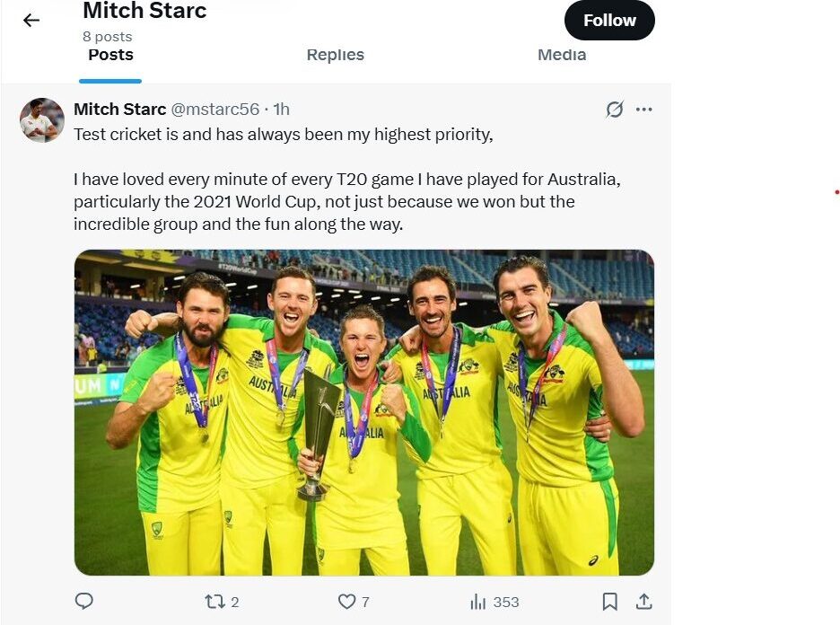This screenshot has width=840, height=625.
Task: Open the team celebration photo
Action: pos(363,412)
